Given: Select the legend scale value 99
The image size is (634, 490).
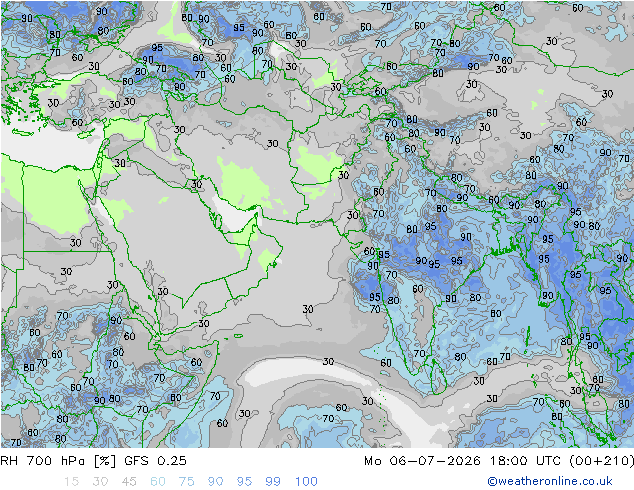Looking at the screenshot, I should click(x=273, y=481).
